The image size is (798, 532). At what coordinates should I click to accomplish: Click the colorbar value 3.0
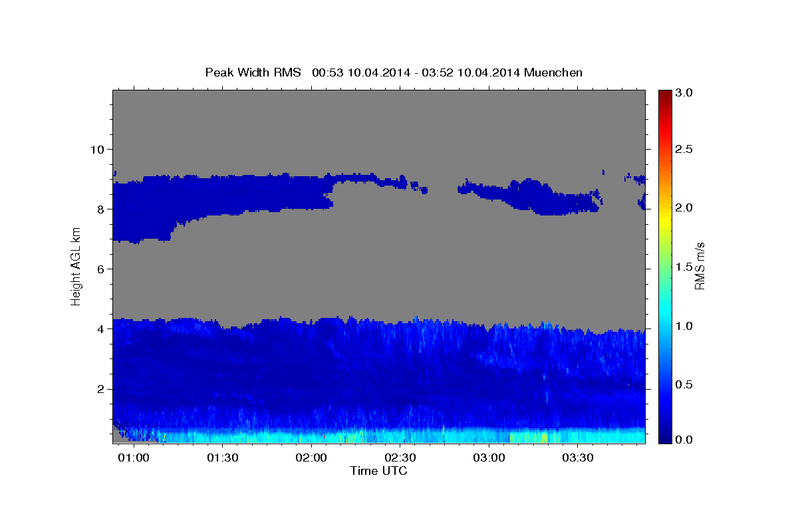coord(684,93)
